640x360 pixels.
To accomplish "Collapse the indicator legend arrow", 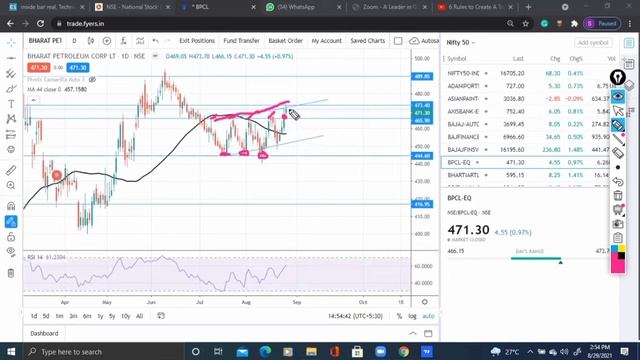I will tap(33, 100).
